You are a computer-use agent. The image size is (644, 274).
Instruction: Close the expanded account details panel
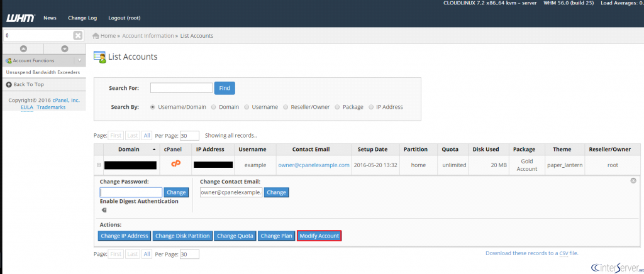[633, 180]
